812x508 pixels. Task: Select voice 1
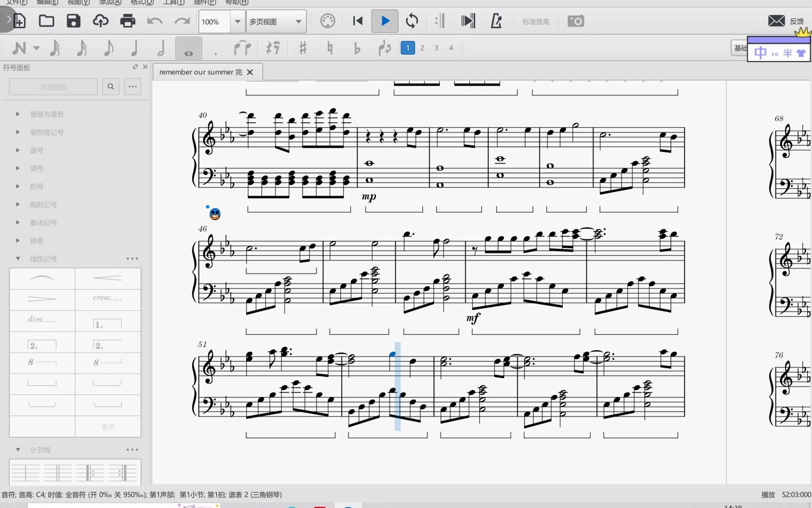pos(408,48)
